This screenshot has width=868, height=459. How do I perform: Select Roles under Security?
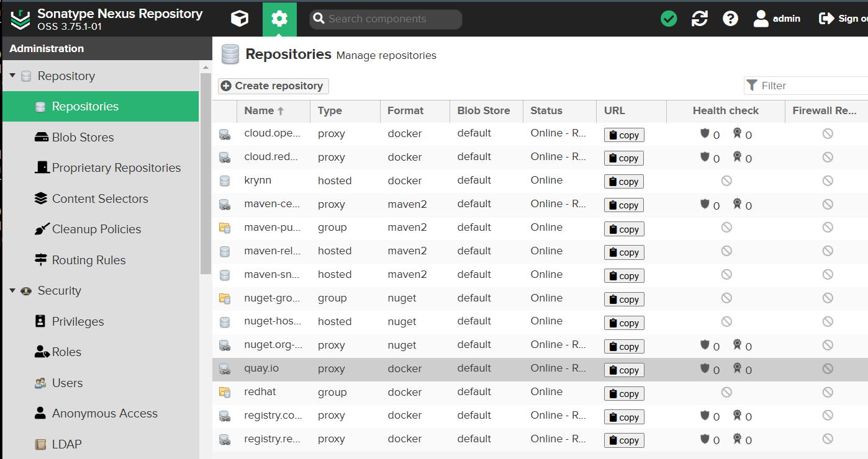66,352
